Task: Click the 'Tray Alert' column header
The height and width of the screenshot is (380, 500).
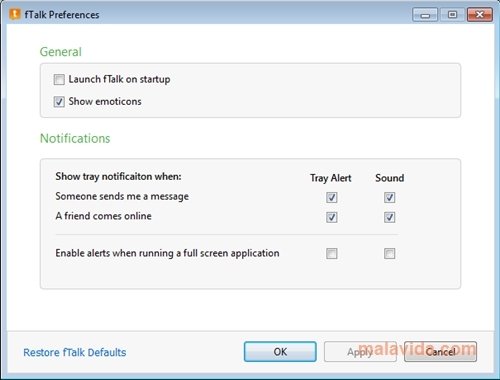Action: click(x=331, y=178)
